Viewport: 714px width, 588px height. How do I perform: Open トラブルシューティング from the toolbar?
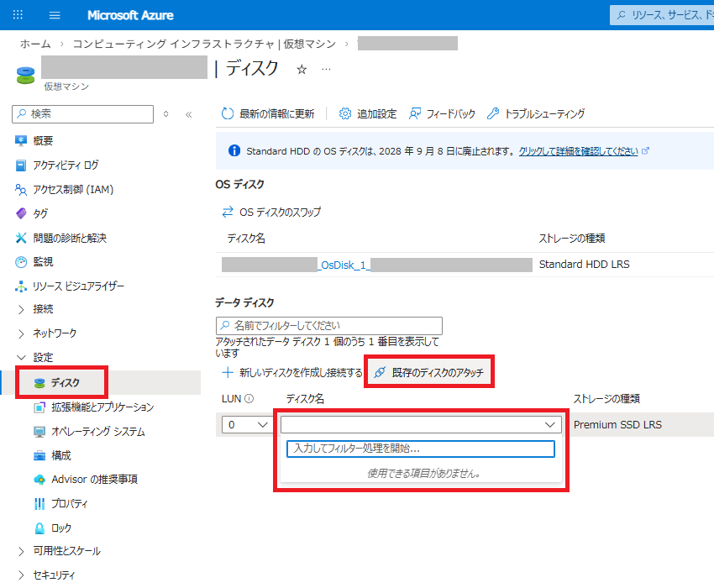536,113
